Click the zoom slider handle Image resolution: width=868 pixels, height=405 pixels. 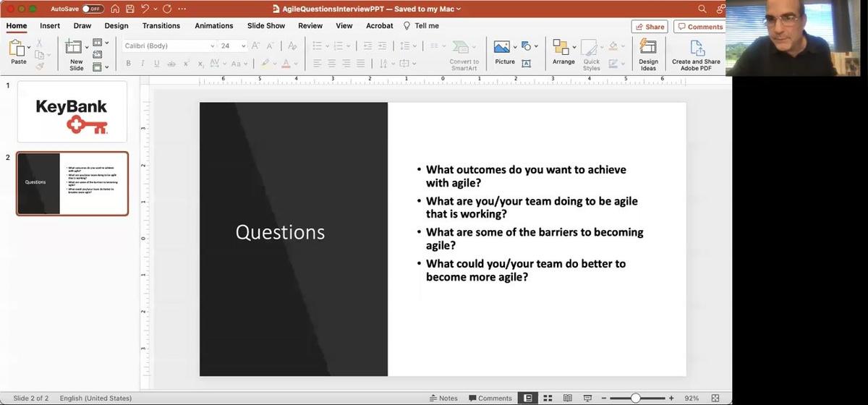tap(635, 398)
